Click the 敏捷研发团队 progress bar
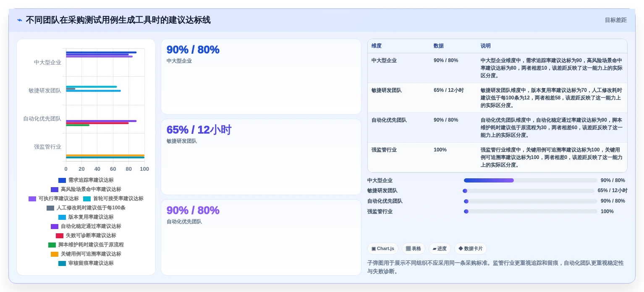The width and height of the screenshot is (644, 292). [529, 191]
